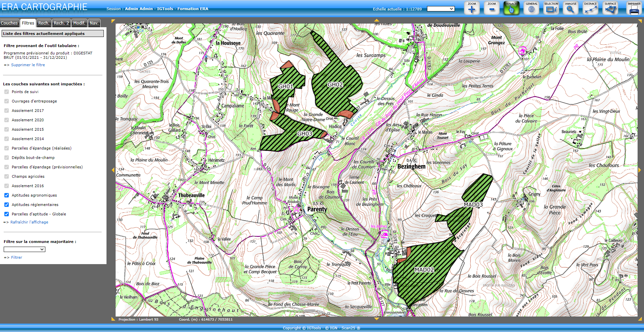Uncheck Aptitudes agronomiques layer

click(x=7, y=195)
